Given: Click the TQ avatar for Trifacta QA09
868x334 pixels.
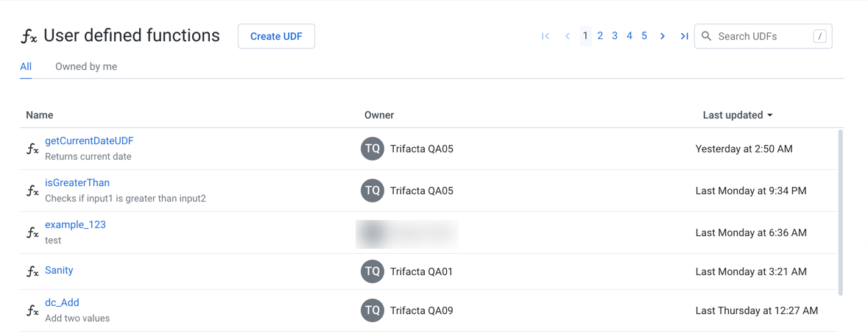Looking at the screenshot, I should [x=373, y=310].
